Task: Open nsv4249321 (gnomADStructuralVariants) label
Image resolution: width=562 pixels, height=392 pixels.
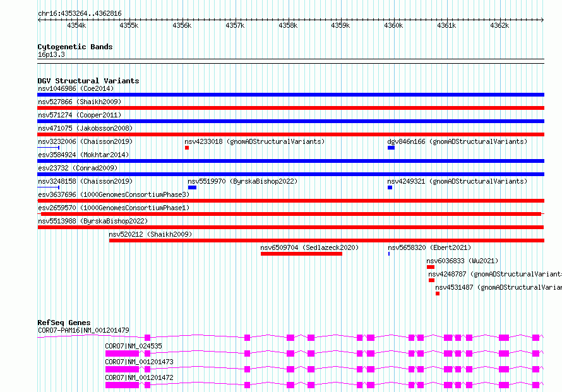Action: (x=457, y=181)
